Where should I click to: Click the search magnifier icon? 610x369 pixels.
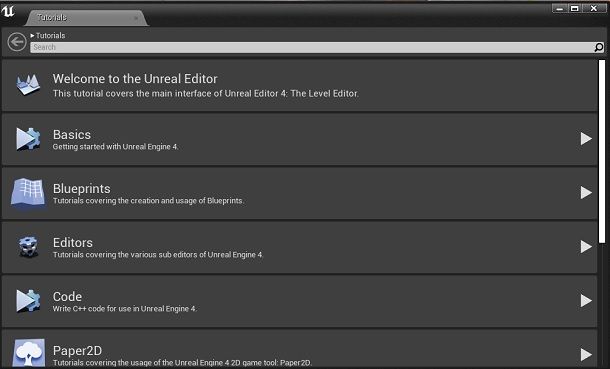click(598, 47)
